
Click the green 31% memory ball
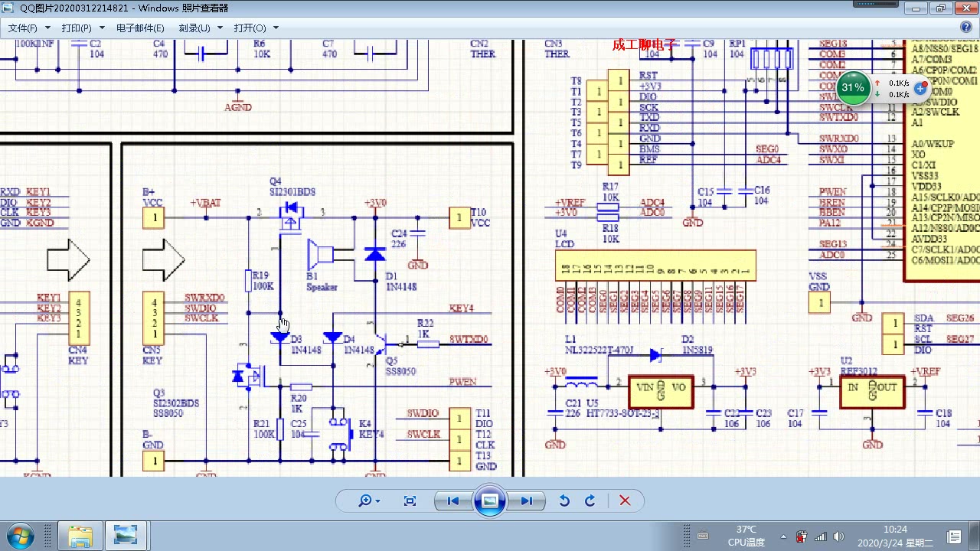tap(853, 88)
